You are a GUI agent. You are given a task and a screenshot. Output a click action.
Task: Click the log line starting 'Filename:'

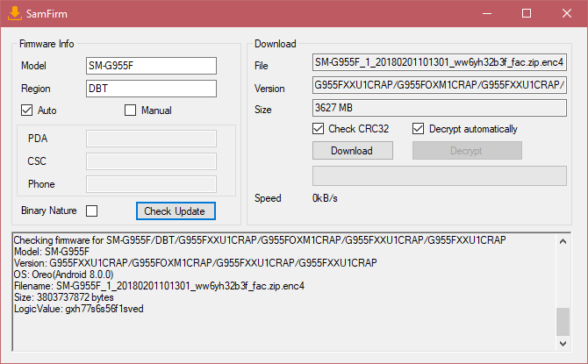pyautogui.click(x=159, y=286)
